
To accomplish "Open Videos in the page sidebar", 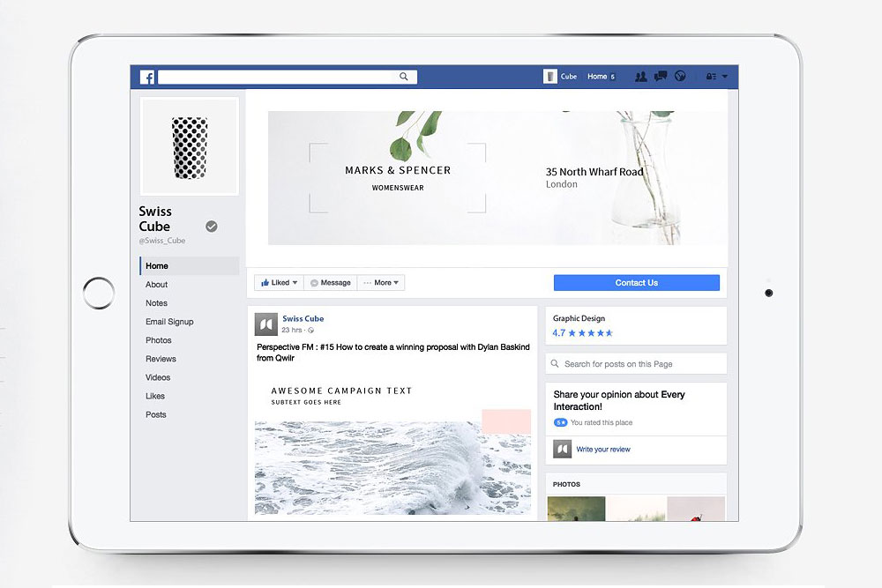I will tap(158, 377).
